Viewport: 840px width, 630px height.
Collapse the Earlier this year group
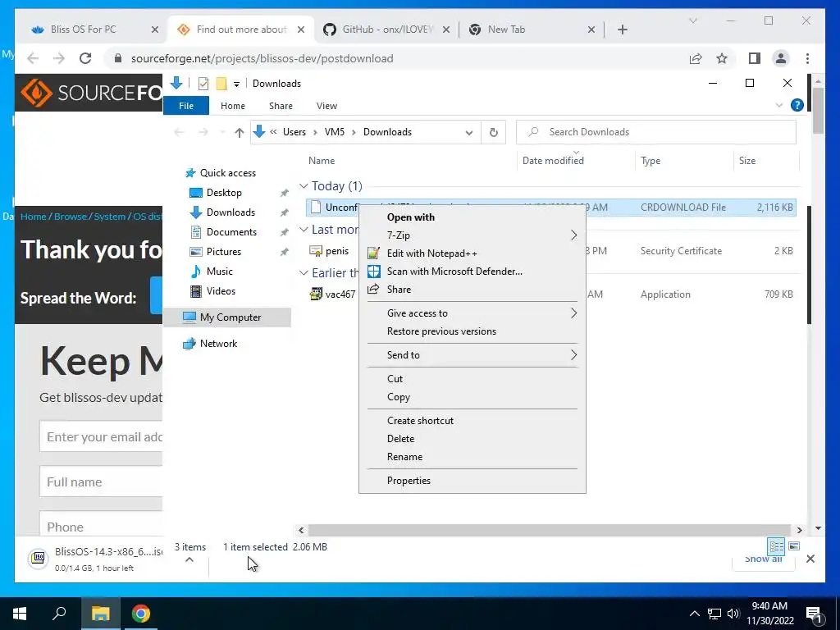pyautogui.click(x=304, y=272)
